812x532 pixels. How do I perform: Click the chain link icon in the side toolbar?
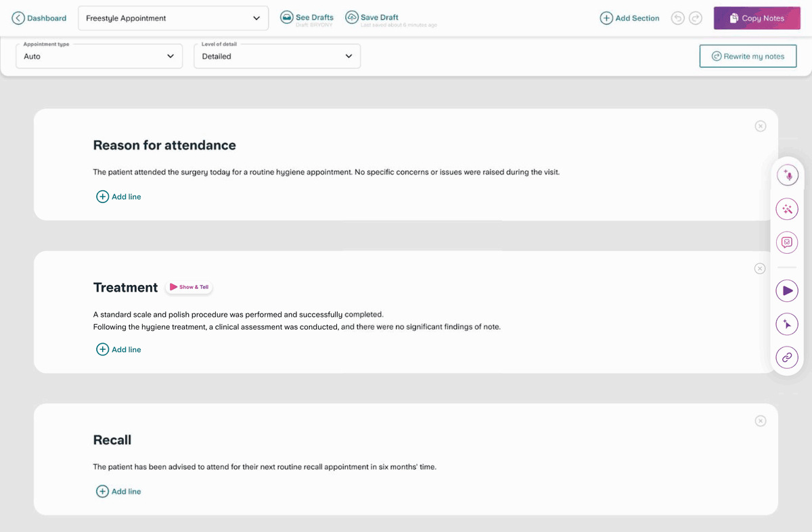(x=787, y=357)
